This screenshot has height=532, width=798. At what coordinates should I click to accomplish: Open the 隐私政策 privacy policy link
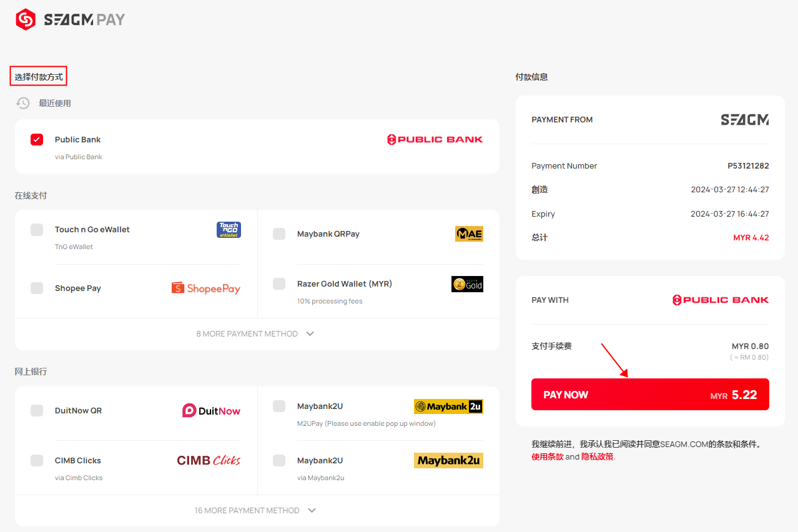[x=598, y=456]
